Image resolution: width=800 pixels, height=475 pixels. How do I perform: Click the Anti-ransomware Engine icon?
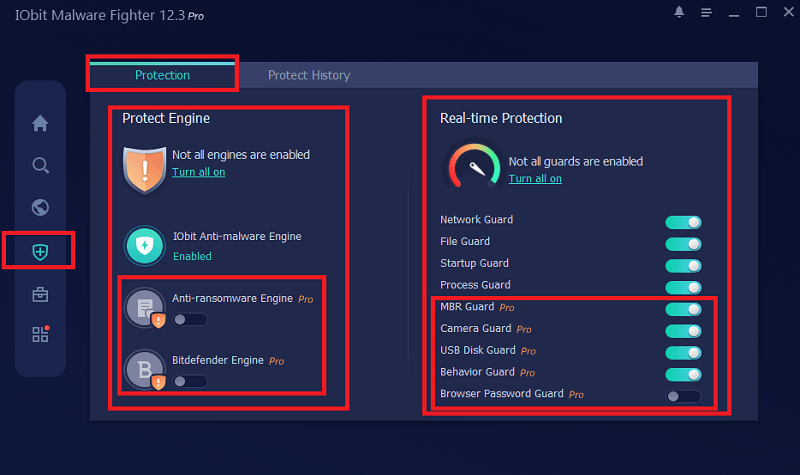coord(145,308)
